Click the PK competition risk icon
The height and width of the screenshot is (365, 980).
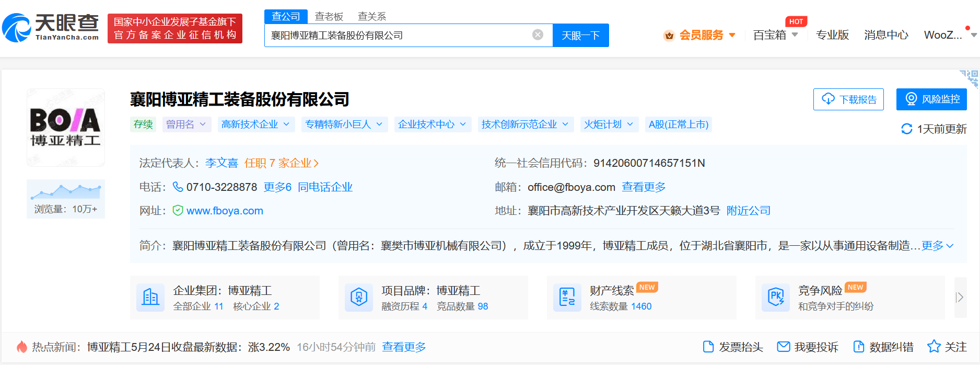click(x=776, y=298)
